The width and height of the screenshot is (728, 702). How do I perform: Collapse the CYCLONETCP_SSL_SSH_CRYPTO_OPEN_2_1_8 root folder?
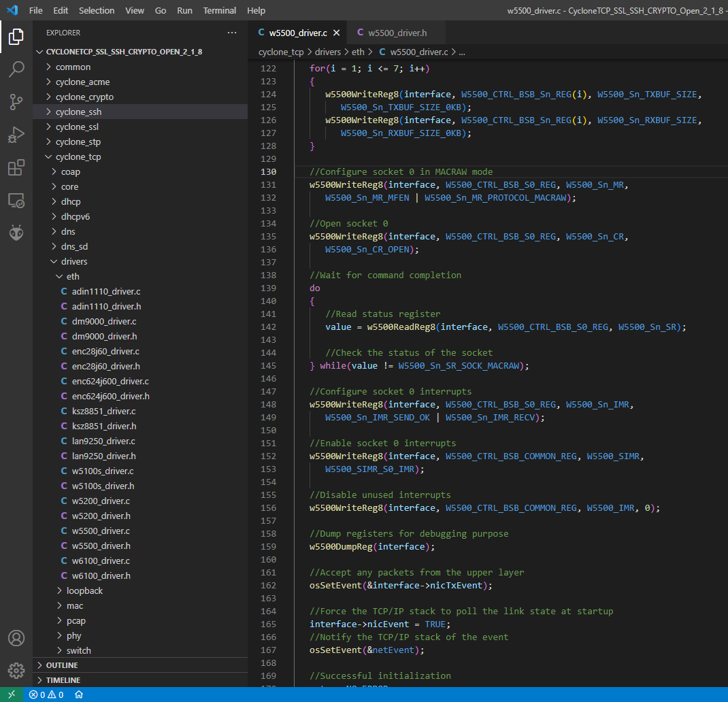pyautogui.click(x=140, y=52)
